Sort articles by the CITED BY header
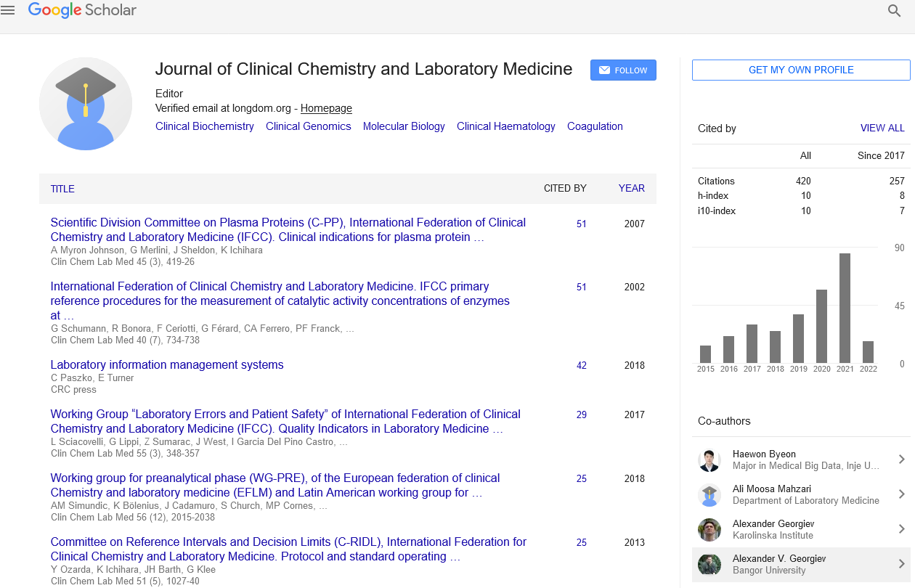 coord(565,188)
